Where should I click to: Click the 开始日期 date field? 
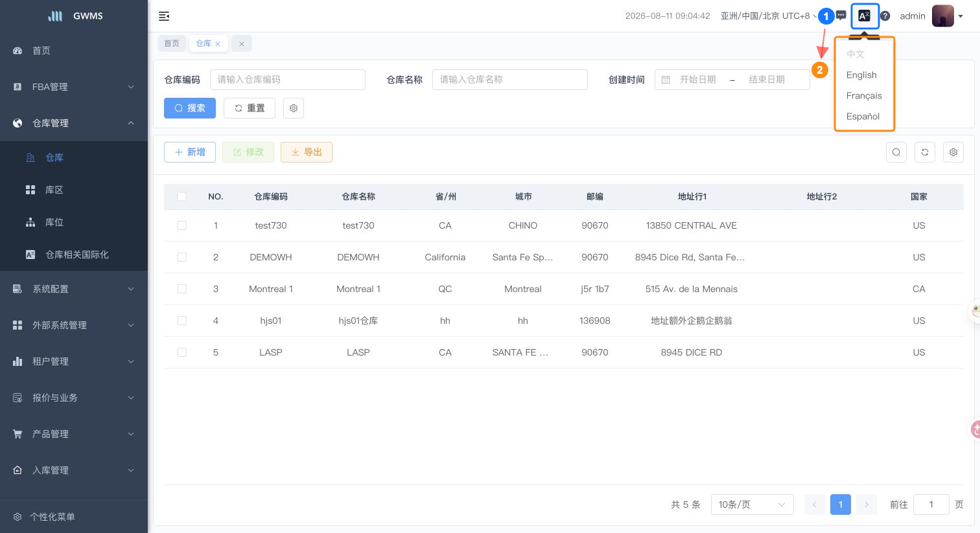698,80
